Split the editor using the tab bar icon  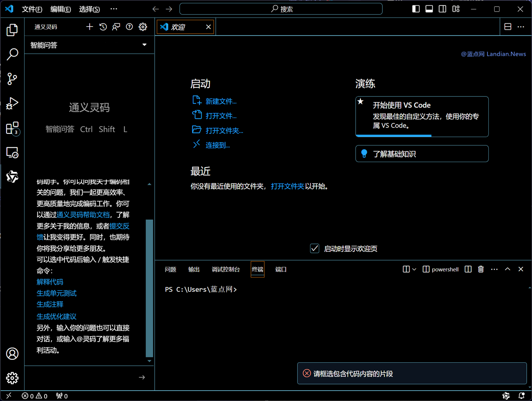point(507,27)
